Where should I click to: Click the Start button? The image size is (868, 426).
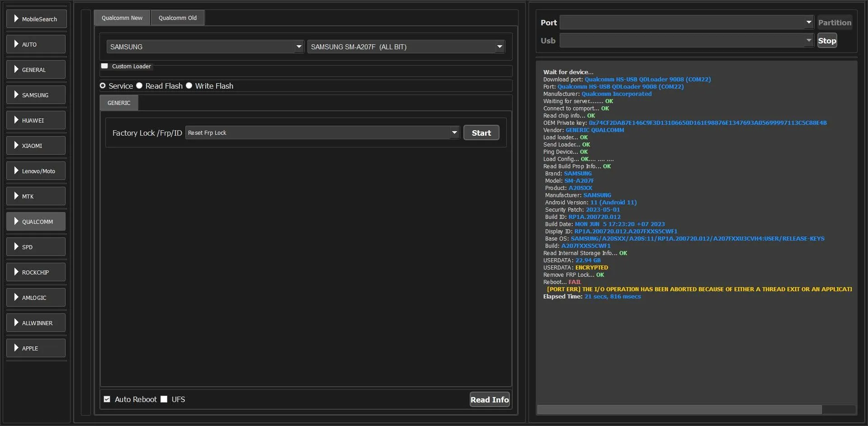click(x=481, y=133)
